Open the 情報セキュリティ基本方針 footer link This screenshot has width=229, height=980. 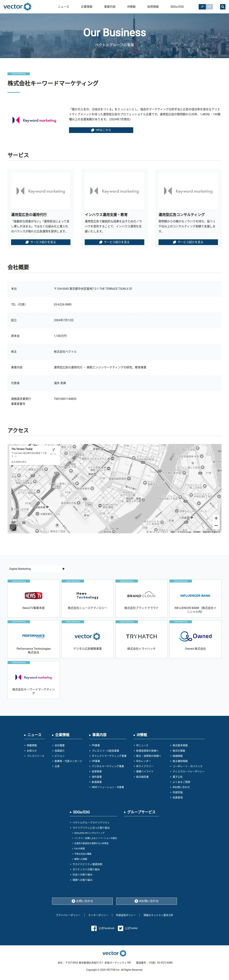click(158, 915)
